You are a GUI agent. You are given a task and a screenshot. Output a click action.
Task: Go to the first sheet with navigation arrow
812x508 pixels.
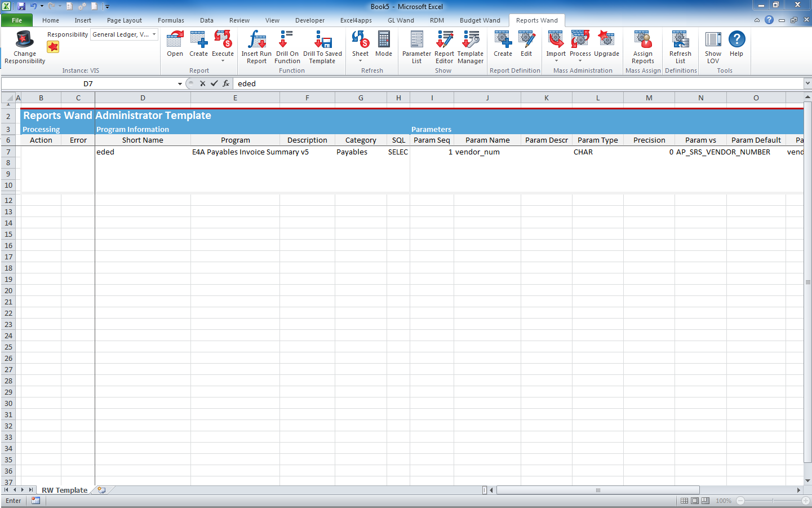[x=6, y=490]
